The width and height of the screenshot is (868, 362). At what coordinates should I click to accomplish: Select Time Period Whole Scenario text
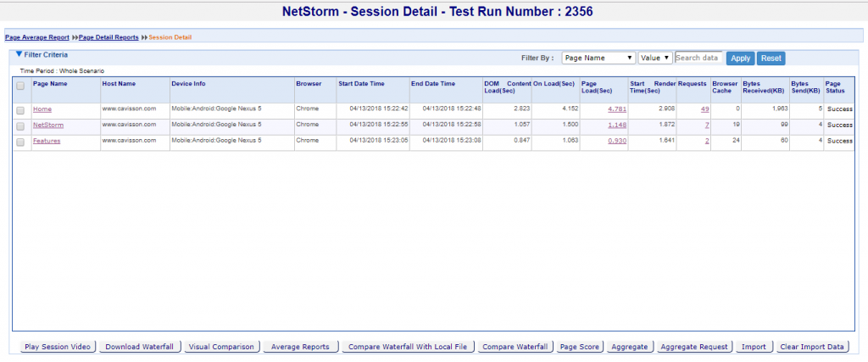62,71
